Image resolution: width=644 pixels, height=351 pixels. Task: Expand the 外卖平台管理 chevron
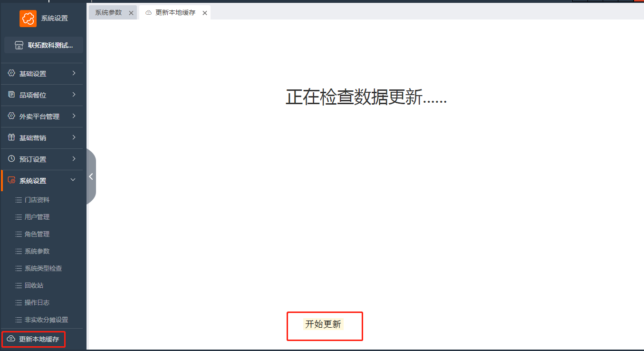pos(74,116)
